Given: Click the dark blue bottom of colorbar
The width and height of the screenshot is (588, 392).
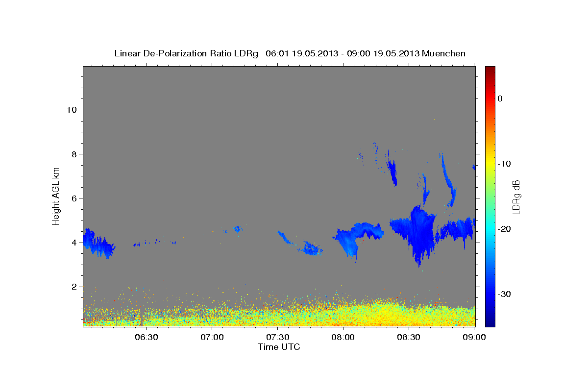Looking at the screenshot, I should tap(490, 321).
